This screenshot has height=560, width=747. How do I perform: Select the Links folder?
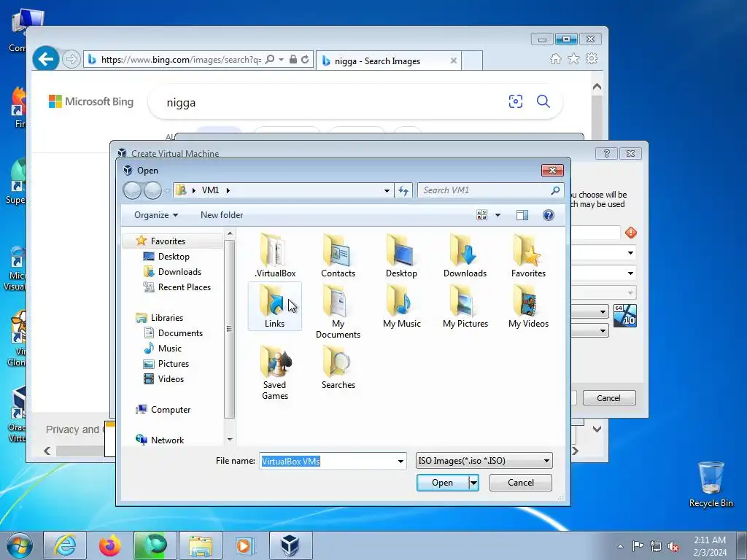(275, 306)
